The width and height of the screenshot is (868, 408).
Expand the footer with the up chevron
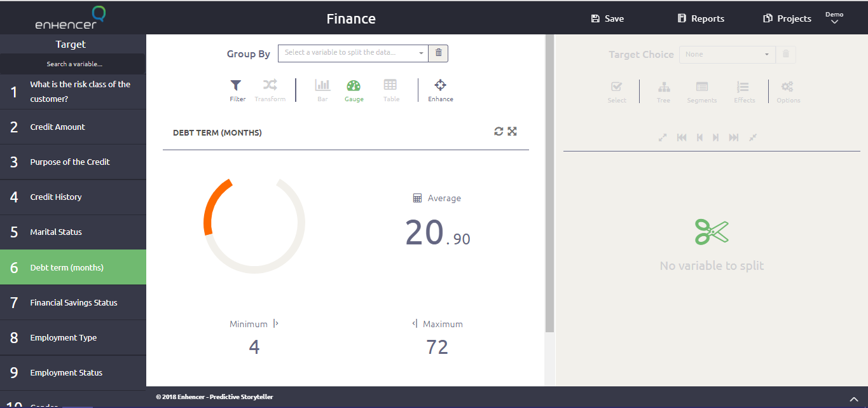coord(854,399)
